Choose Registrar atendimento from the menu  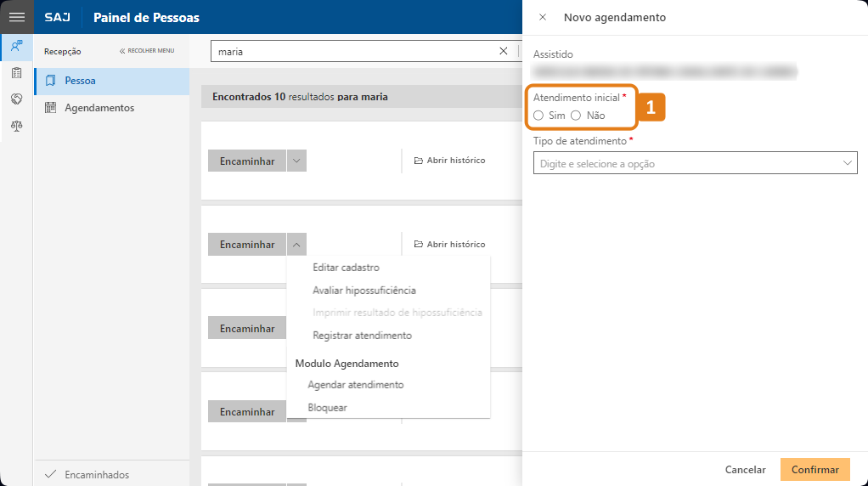362,336
